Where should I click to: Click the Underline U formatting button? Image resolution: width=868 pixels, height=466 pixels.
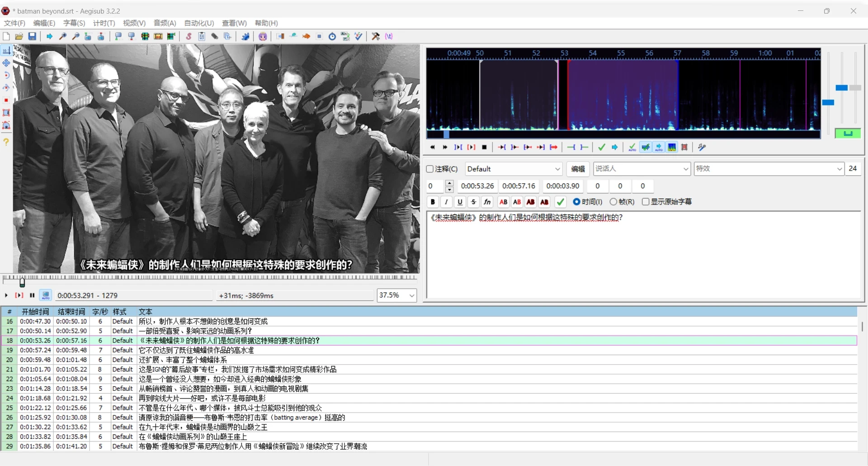(460, 202)
